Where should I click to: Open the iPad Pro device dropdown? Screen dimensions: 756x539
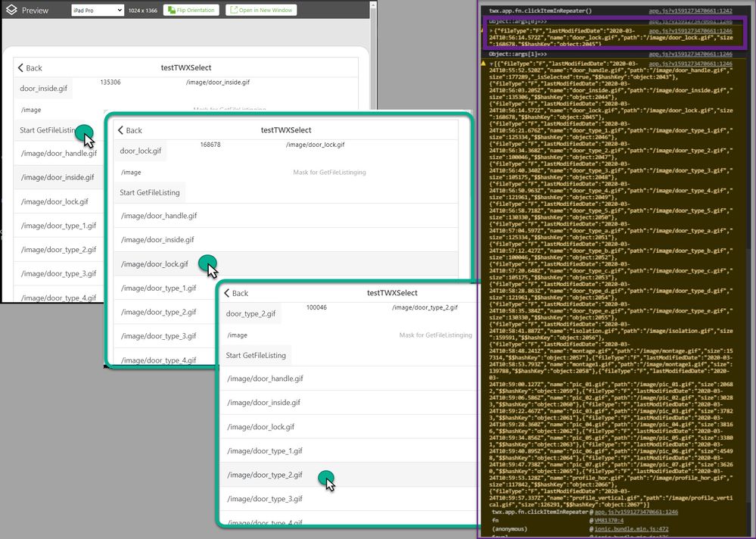pyautogui.click(x=97, y=11)
